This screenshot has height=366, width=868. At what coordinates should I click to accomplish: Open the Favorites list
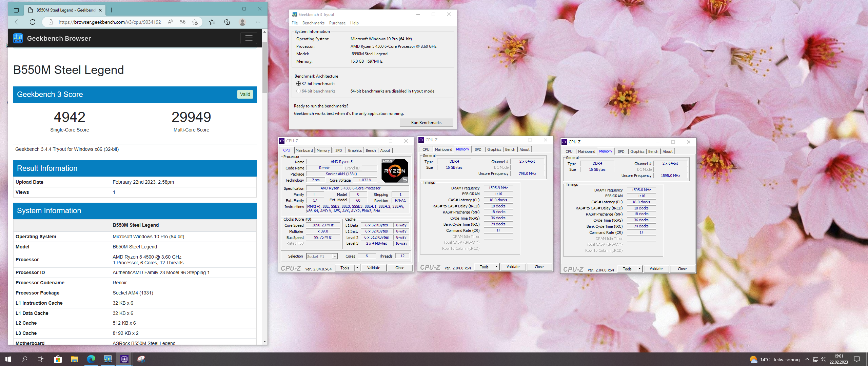(212, 22)
